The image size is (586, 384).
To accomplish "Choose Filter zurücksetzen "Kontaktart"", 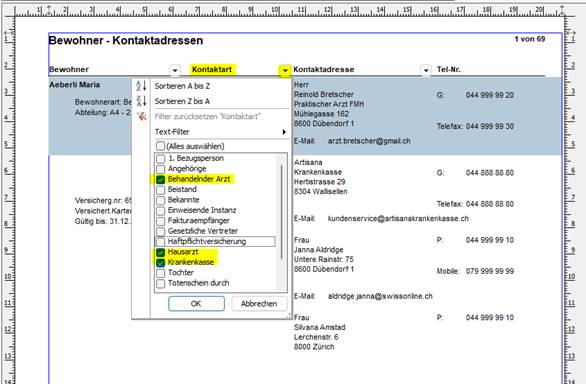I will [x=208, y=117].
